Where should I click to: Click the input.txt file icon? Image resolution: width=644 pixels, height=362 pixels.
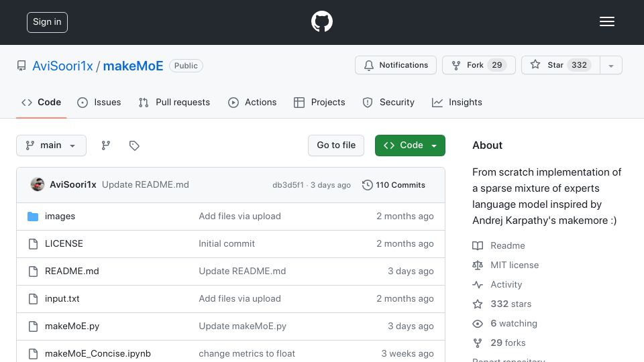pyautogui.click(x=33, y=299)
